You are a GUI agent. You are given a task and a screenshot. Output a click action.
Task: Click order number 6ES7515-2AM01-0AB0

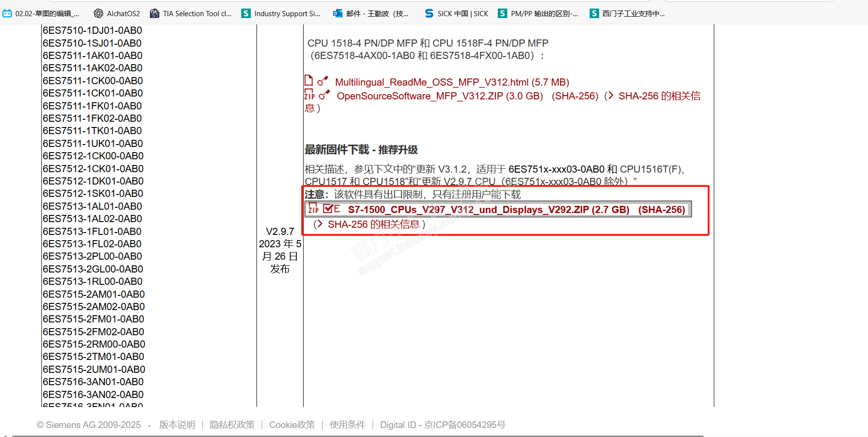(94, 294)
